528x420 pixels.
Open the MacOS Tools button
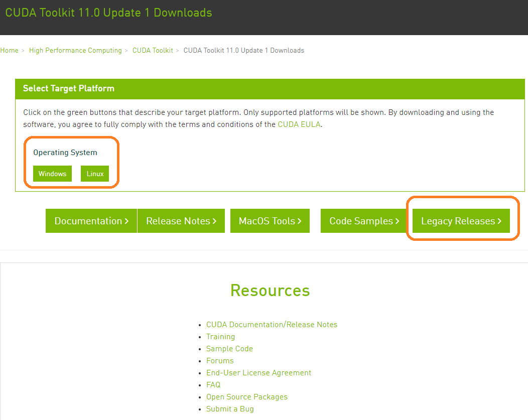click(x=270, y=221)
